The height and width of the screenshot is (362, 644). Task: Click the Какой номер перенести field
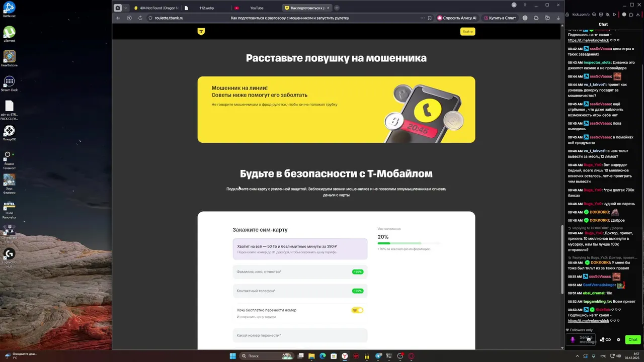[300, 335]
